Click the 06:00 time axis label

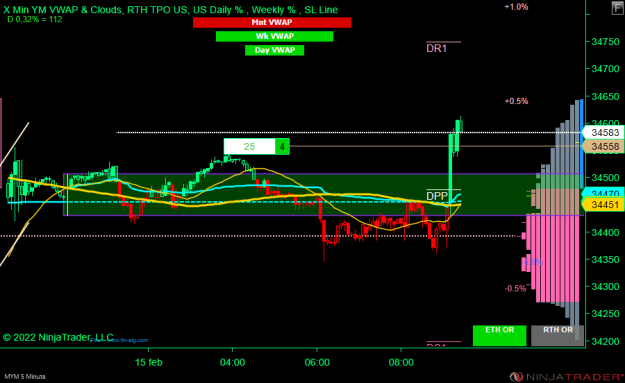317,362
